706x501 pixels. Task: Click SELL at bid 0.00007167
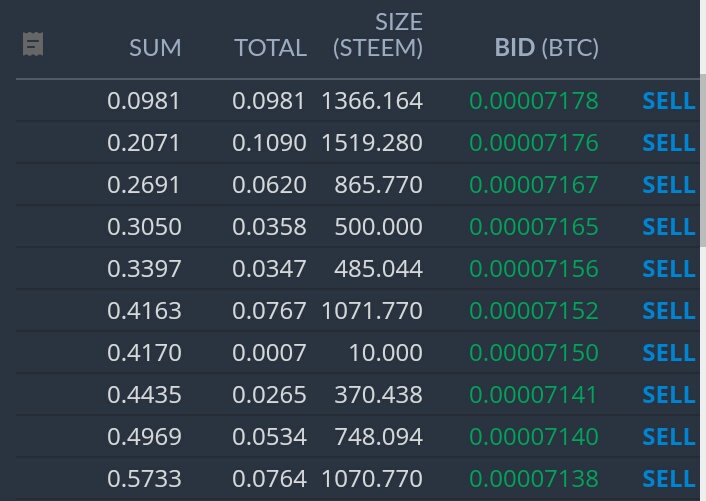coord(669,185)
